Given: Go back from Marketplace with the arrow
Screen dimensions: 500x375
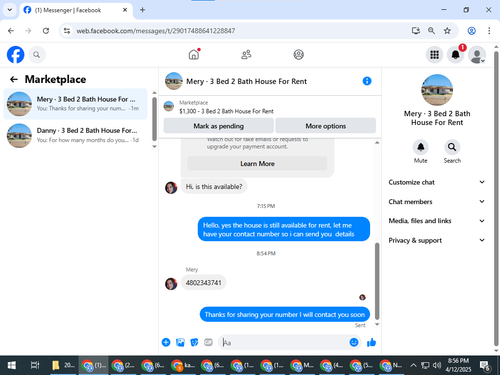Looking at the screenshot, I should 14,79.
